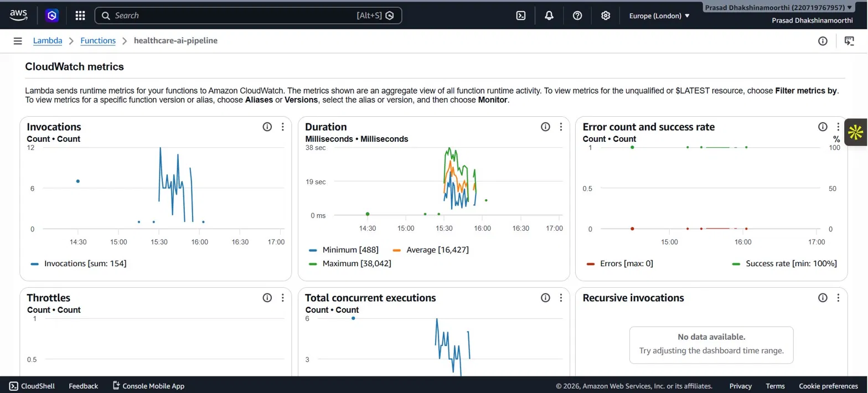This screenshot has height=393, width=868.
Task: Toggle the Success rate [min: 100%] legend
Action: pyautogui.click(x=784, y=263)
